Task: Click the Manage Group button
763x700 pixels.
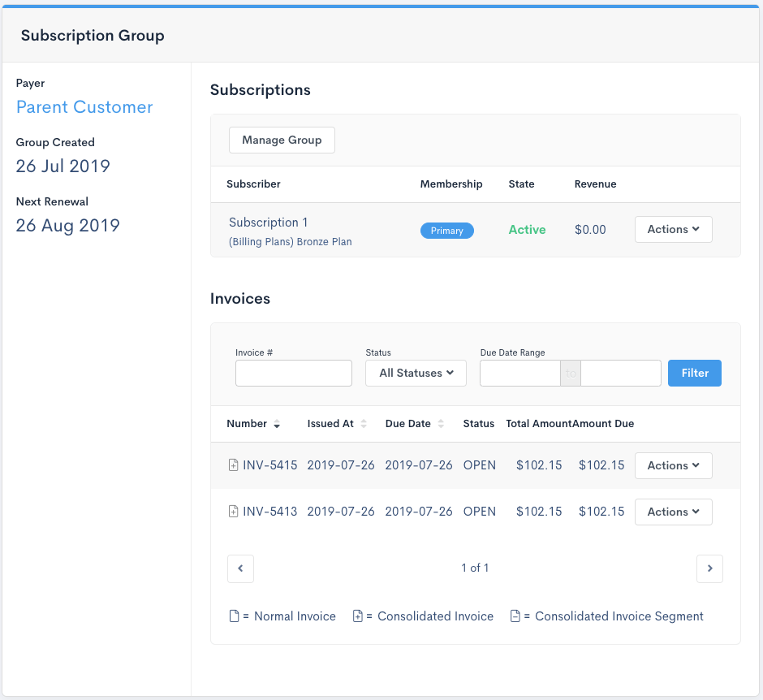Action: coord(282,140)
